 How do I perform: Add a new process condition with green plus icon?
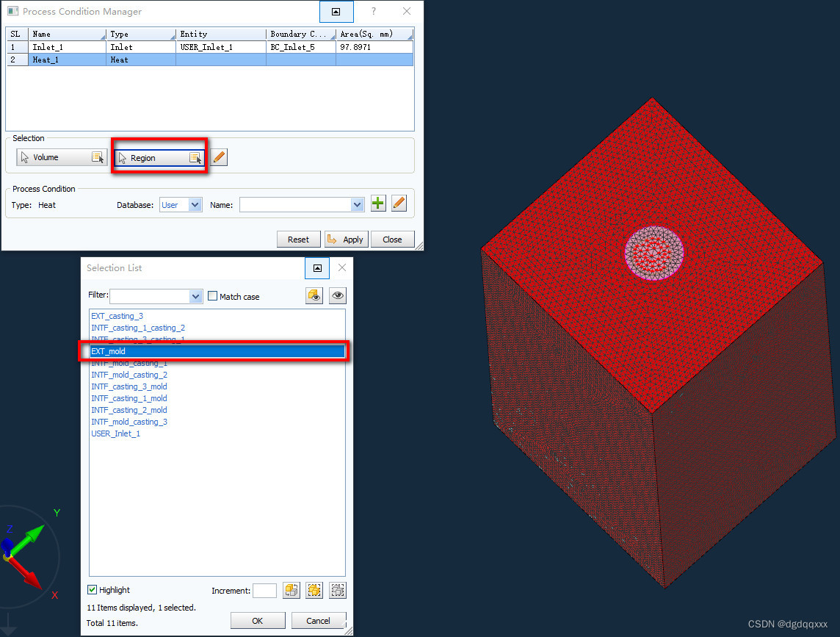click(x=377, y=203)
